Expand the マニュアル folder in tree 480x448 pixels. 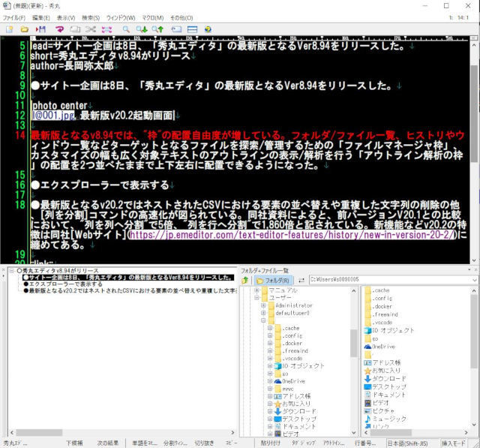257,290
